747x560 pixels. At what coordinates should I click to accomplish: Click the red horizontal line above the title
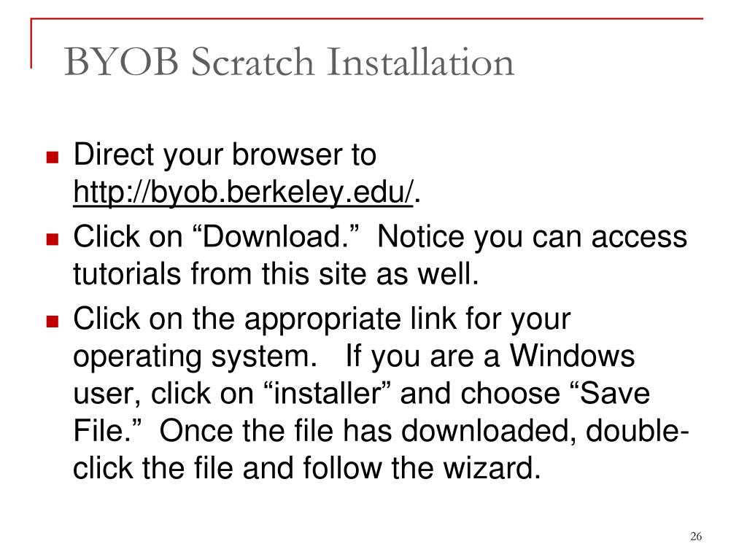click(367, 19)
